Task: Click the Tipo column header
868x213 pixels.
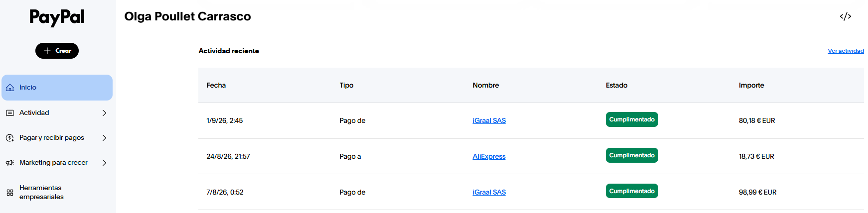Action: (346, 85)
